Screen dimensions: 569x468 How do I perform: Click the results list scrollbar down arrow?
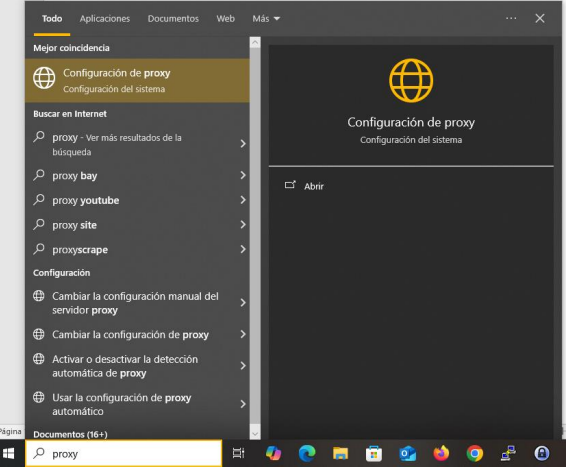click(x=255, y=434)
